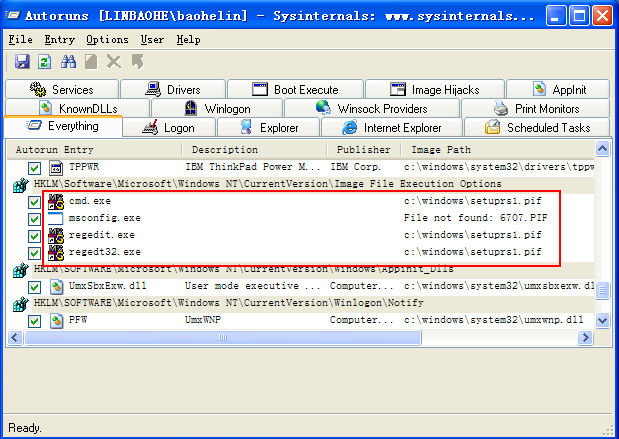The height and width of the screenshot is (439, 619).
Task: Sort by Publisher column header
Action: pyautogui.click(x=364, y=150)
